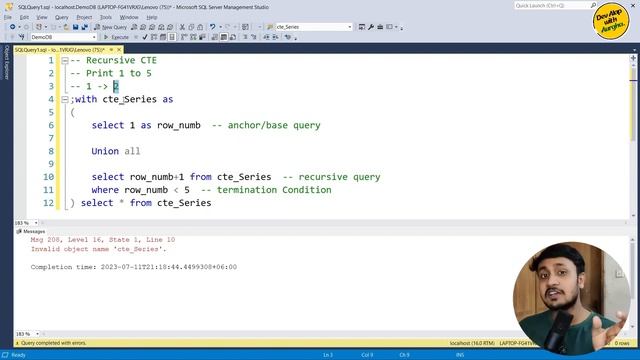The height and width of the screenshot is (360, 640).
Task: Click the Increase Indent icon
Action: coord(276,37)
